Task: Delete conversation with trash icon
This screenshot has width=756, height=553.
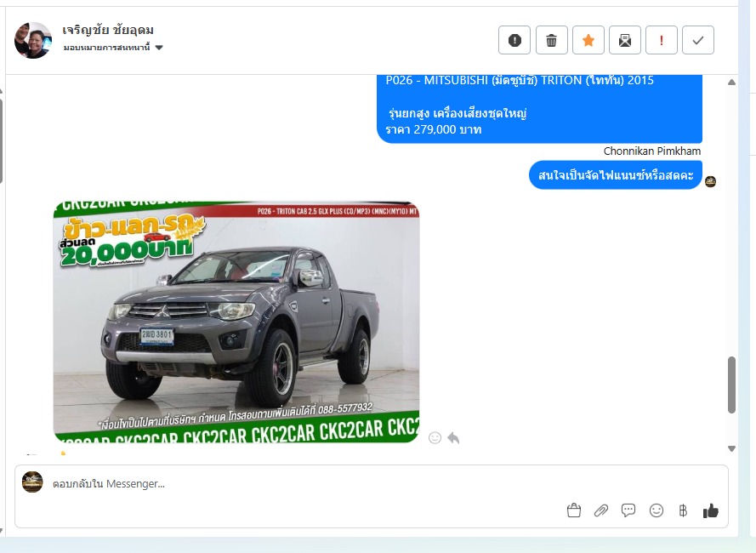Action: point(552,40)
